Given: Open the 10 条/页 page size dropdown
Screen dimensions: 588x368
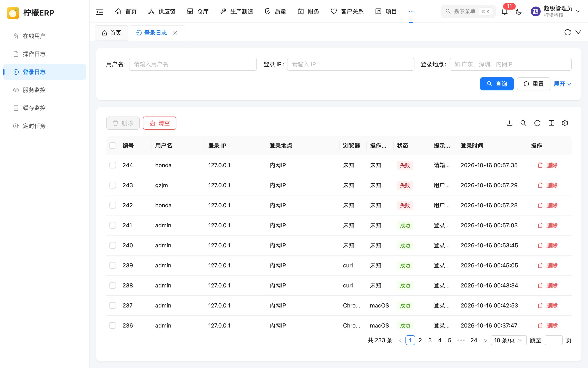Looking at the screenshot, I should [x=508, y=340].
